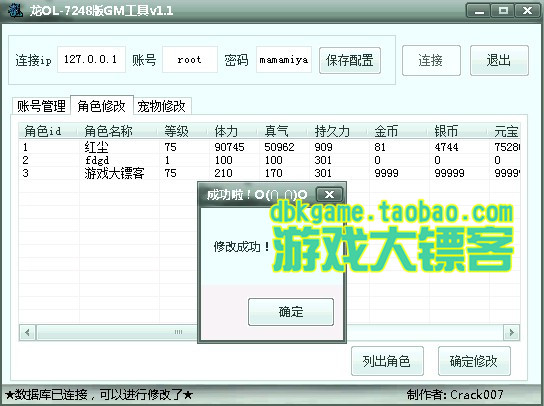Click the 保存配置 save config button
Screen dimensions: 544x406
pyautogui.click(x=350, y=60)
